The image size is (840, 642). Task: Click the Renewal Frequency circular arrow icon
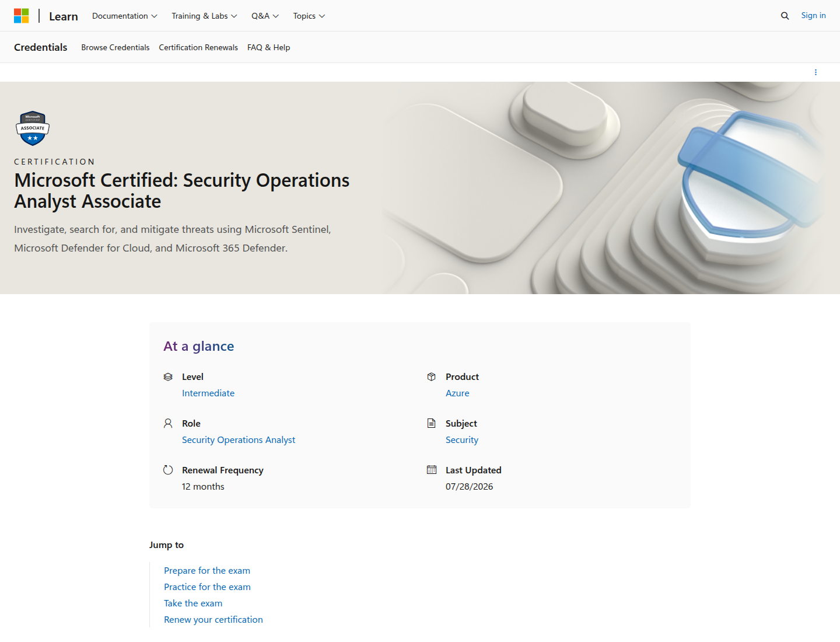168,470
